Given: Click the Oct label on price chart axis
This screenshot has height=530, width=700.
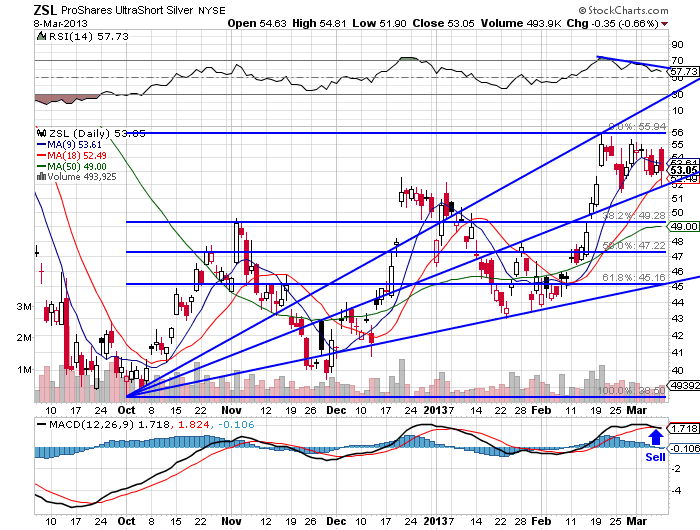Looking at the screenshot, I should tap(126, 410).
